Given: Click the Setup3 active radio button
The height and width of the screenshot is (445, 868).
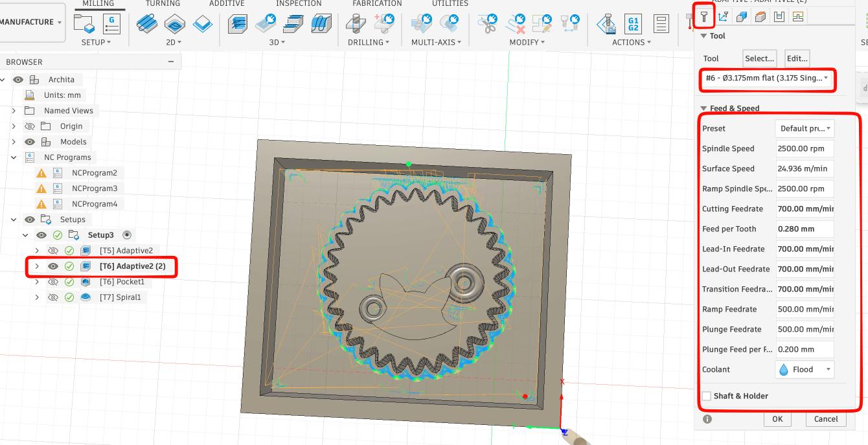Looking at the screenshot, I should pos(127,235).
